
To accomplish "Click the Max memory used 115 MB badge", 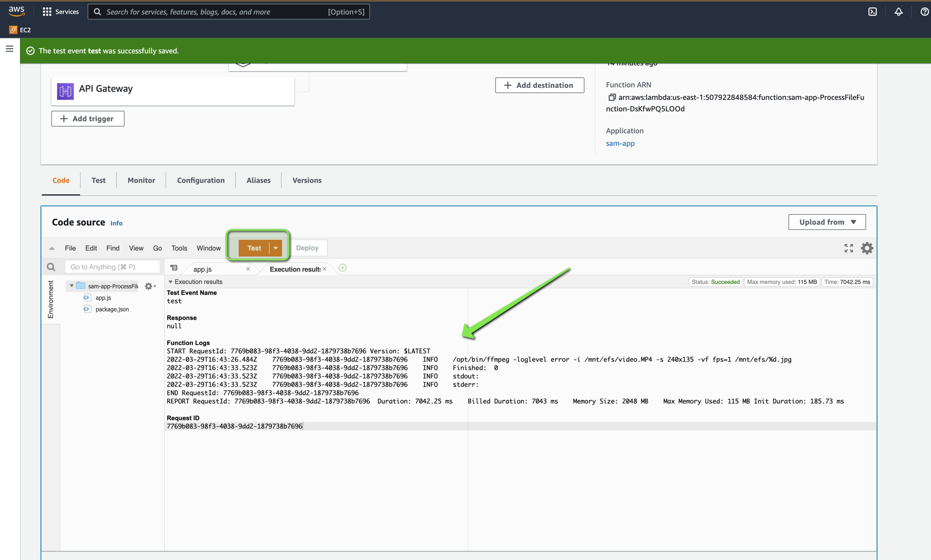I will [781, 282].
